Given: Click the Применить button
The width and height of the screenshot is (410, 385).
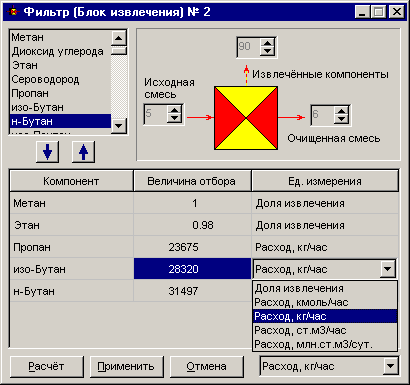Looking at the screenshot, I should point(126,366).
